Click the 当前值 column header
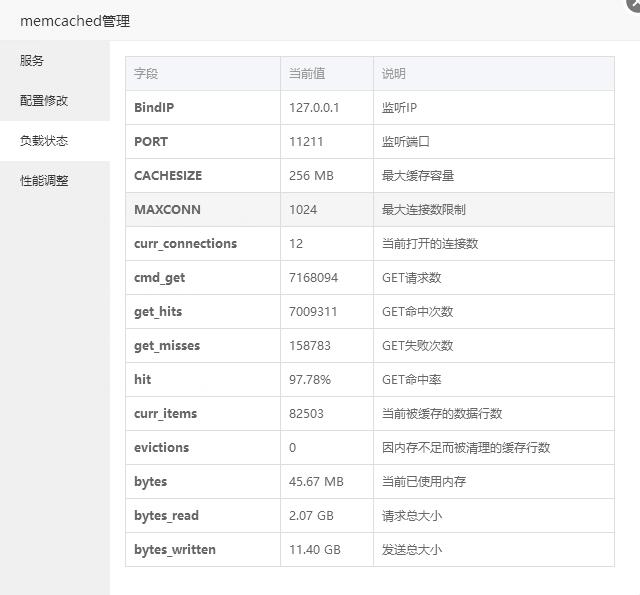 (x=307, y=74)
